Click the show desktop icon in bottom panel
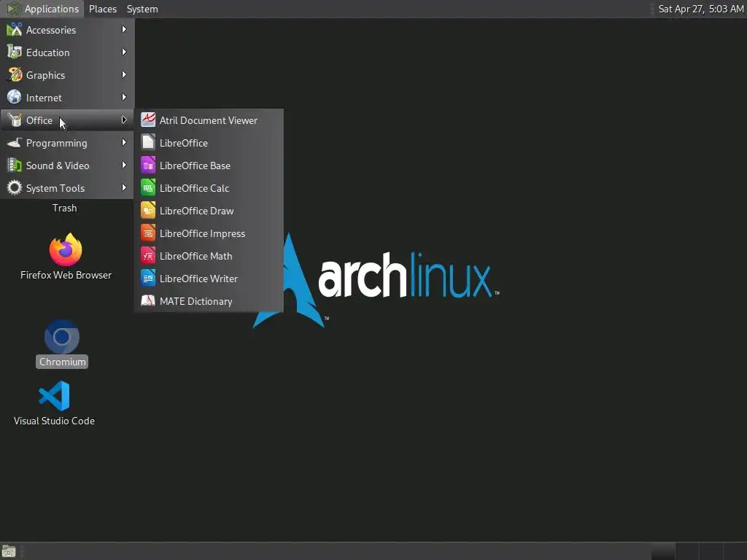Viewport: 747px width, 560px height. (x=9, y=551)
